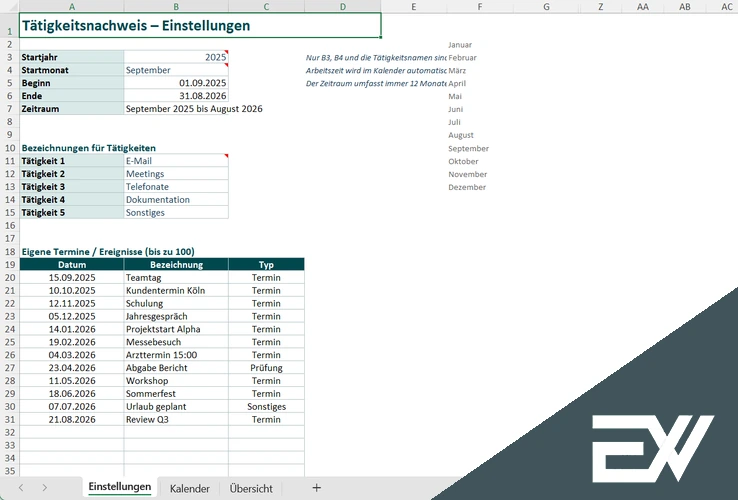Select Jahresgespräch cell

point(176,316)
